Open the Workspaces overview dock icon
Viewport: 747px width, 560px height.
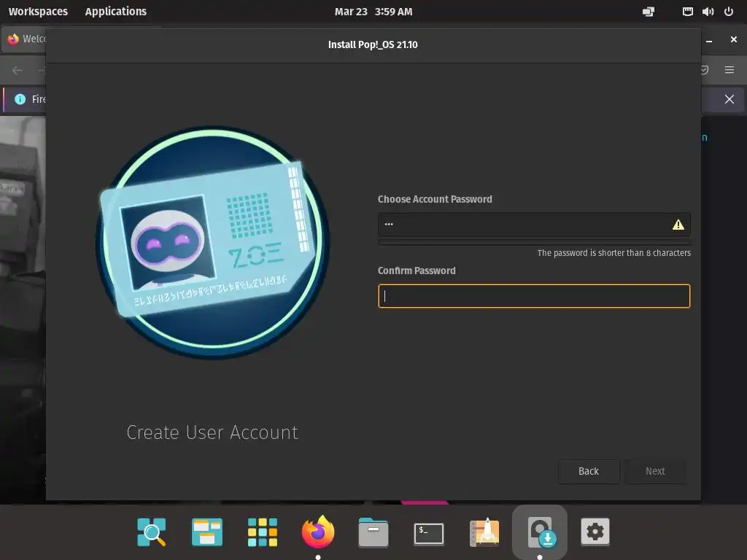[x=206, y=532]
